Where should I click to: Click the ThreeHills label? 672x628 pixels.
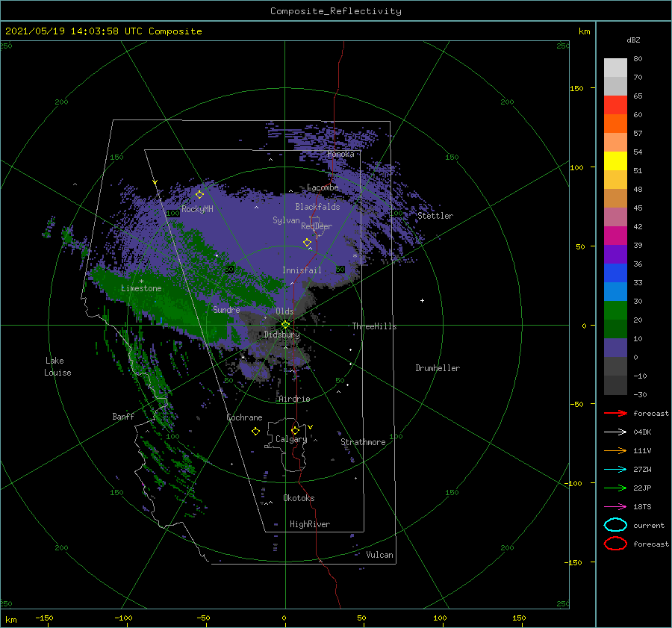(x=374, y=326)
